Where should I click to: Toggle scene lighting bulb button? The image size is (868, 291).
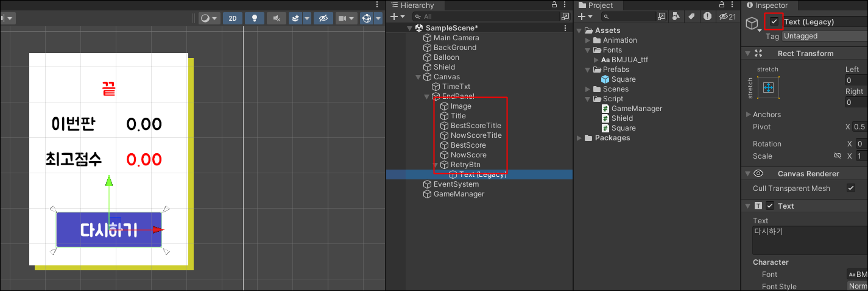coord(255,18)
